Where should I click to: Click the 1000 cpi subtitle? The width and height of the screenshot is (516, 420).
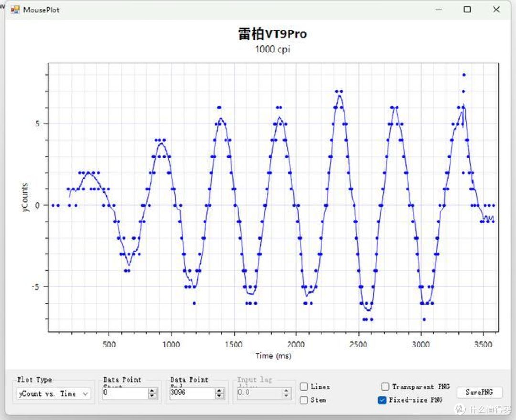click(x=272, y=49)
